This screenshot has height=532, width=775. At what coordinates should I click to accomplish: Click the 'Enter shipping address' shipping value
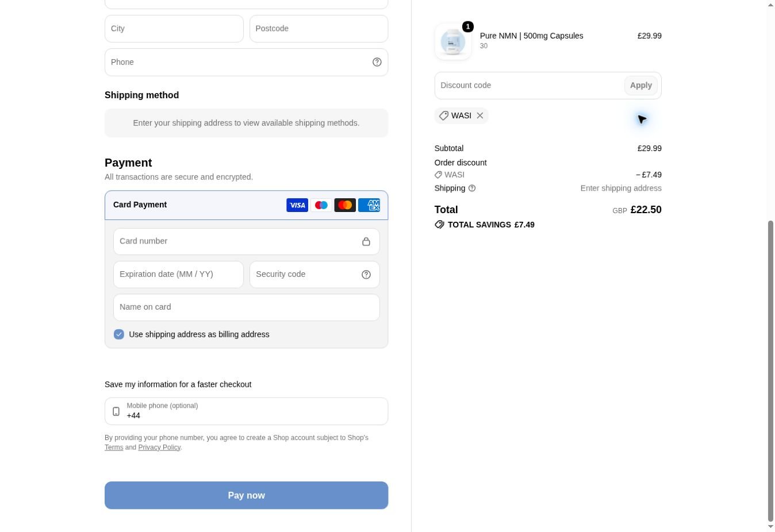pos(621,188)
